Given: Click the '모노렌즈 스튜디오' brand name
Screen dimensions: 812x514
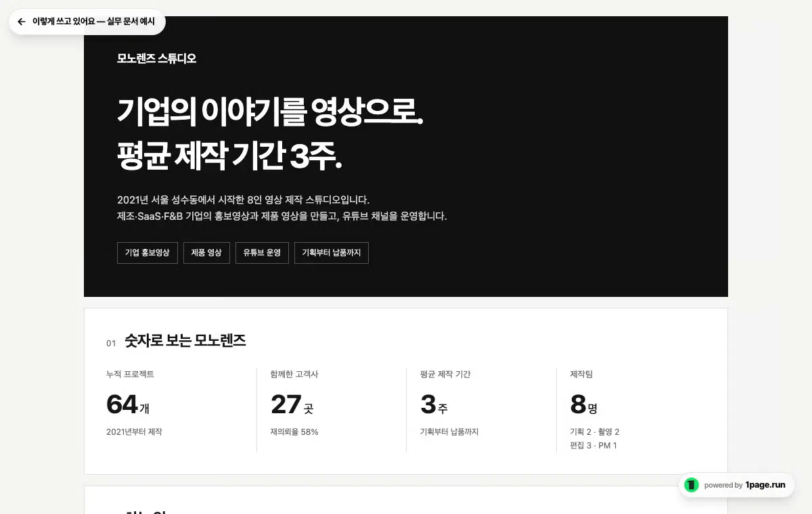Looking at the screenshot, I should (157, 59).
